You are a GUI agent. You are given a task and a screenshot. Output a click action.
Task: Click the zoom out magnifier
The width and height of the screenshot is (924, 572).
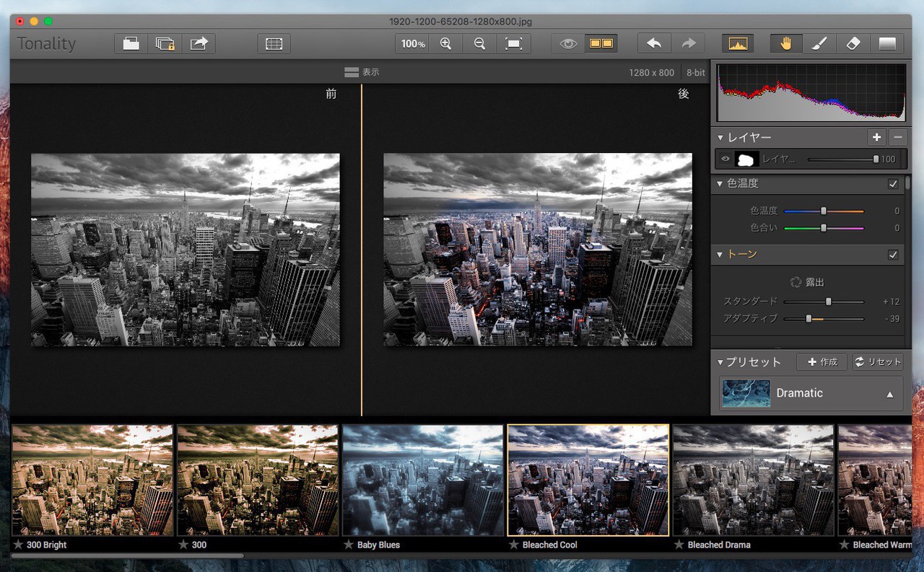click(x=479, y=44)
